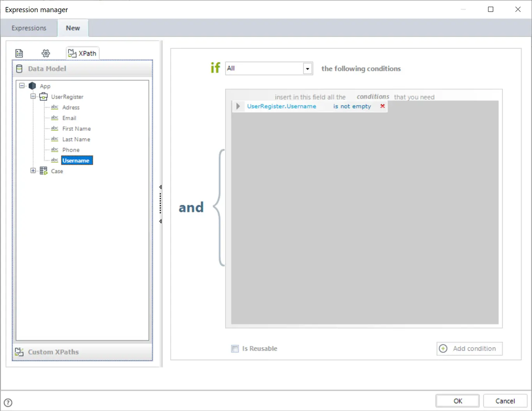Expand the UserRegister.Username condition row arrow
The width and height of the screenshot is (532, 411).
tap(238, 106)
